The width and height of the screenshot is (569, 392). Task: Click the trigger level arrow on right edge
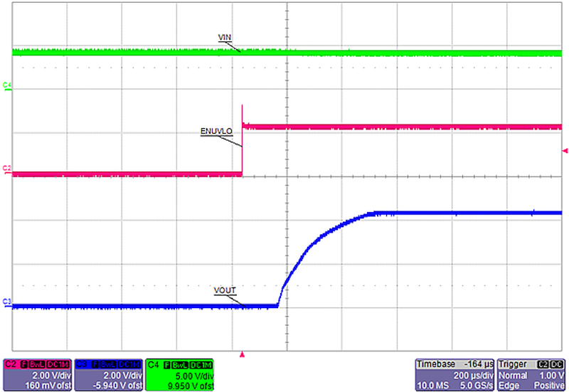565,151
